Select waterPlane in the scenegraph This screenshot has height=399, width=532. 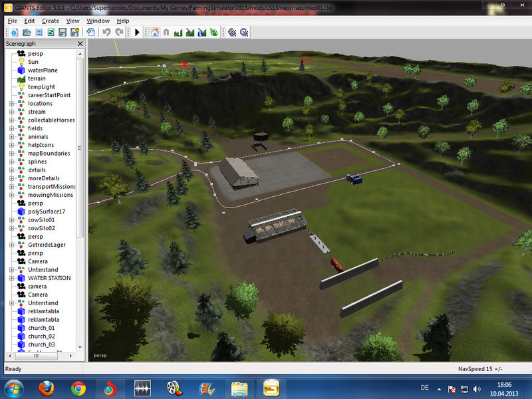[x=43, y=70]
